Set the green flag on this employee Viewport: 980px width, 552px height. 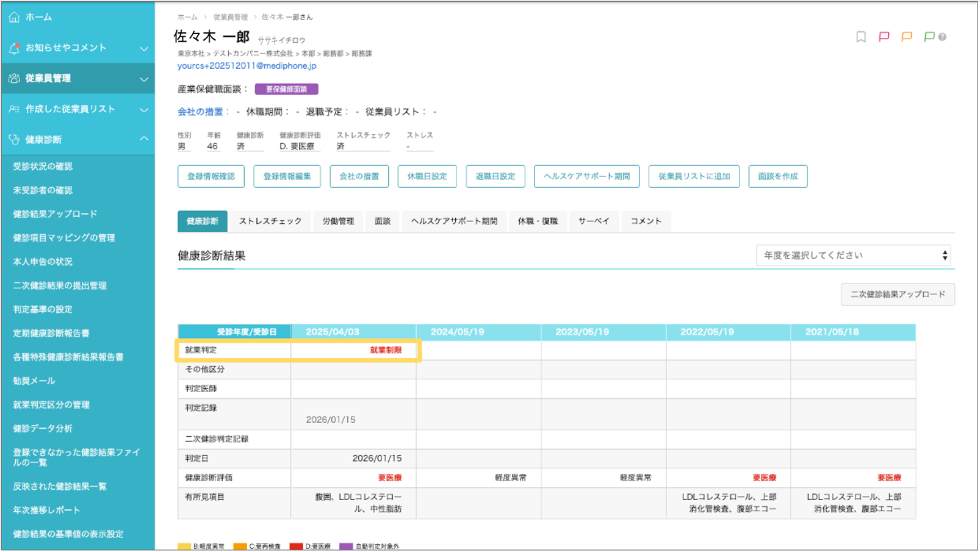[929, 37]
